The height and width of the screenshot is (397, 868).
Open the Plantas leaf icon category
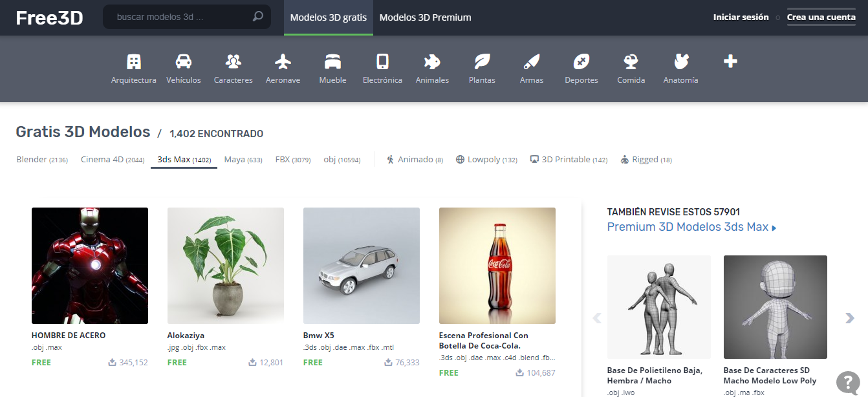coord(482,69)
